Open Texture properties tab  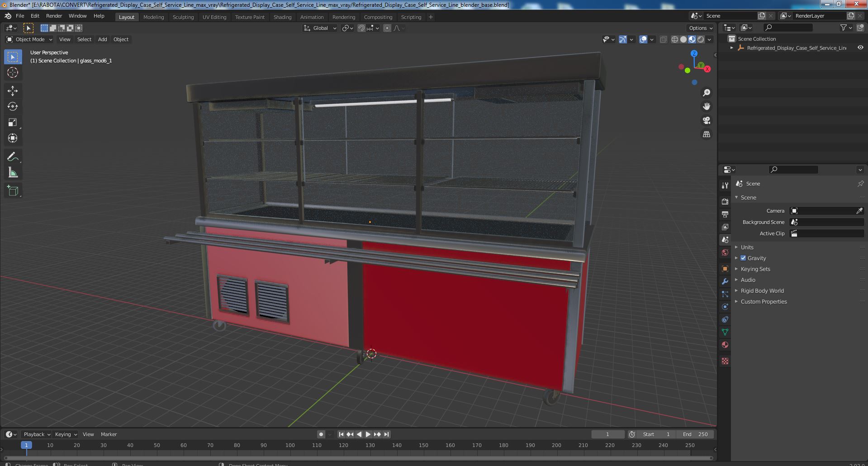[x=725, y=361]
